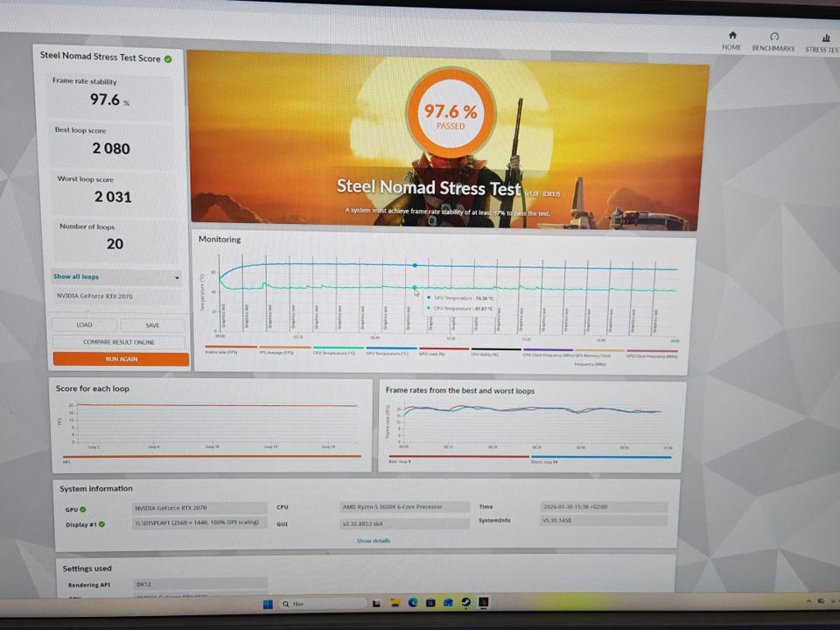Click CPU temperature data point on Monitoring graph
840x630 pixels.
point(415,288)
